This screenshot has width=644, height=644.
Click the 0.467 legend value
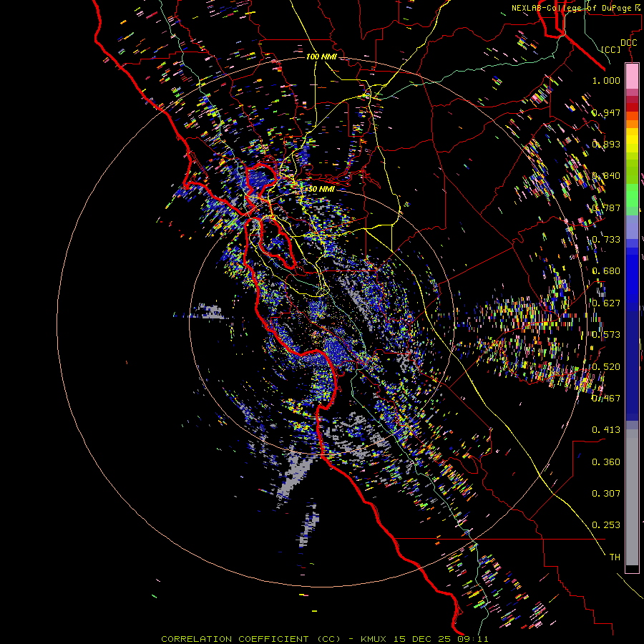(606, 398)
